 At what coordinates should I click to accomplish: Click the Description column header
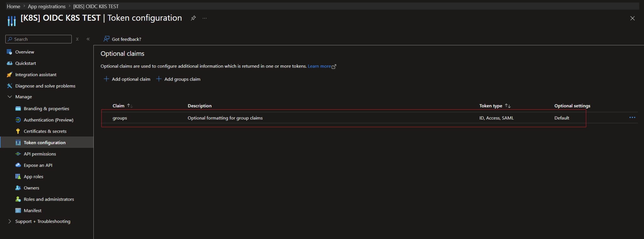pyautogui.click(x=200, y=106)
